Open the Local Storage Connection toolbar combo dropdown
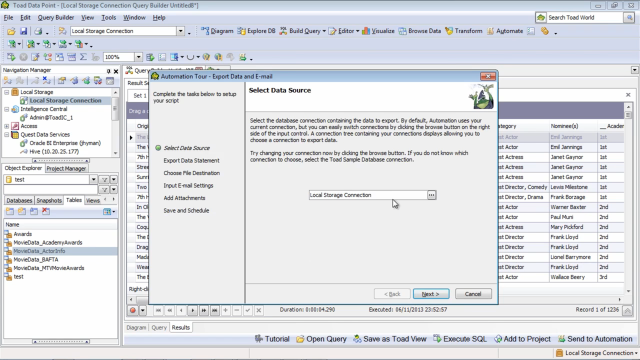This screenshot has width=640, height=360. click(180, 31)
